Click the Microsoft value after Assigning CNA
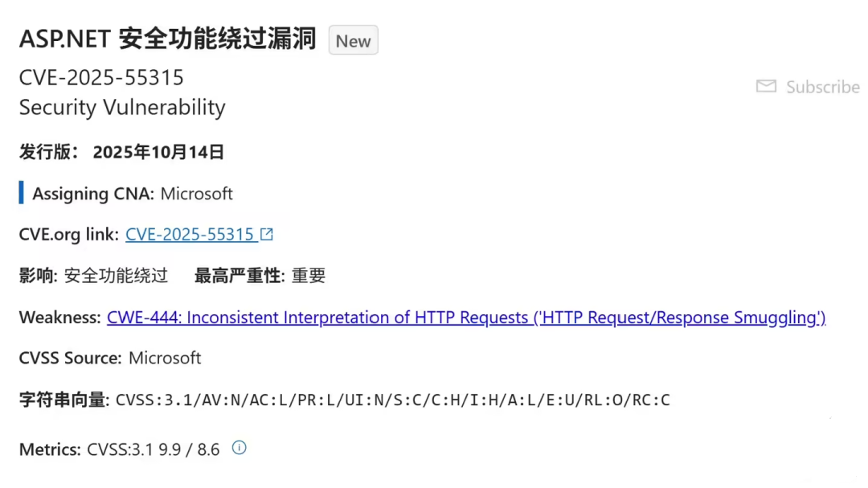Screen dimensions: 868x488 click(197, 194)
